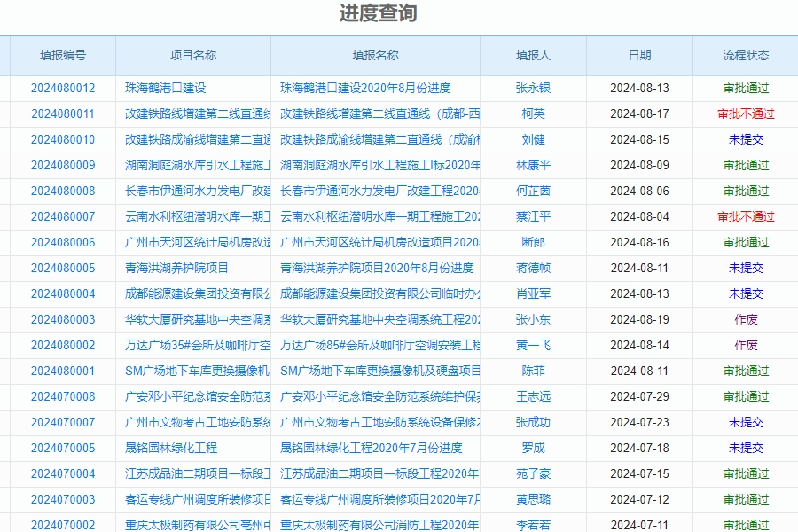Click the 项目名称 column header
Screen dimensions: 798x532
pyautogui.click(x=192, y=55)
